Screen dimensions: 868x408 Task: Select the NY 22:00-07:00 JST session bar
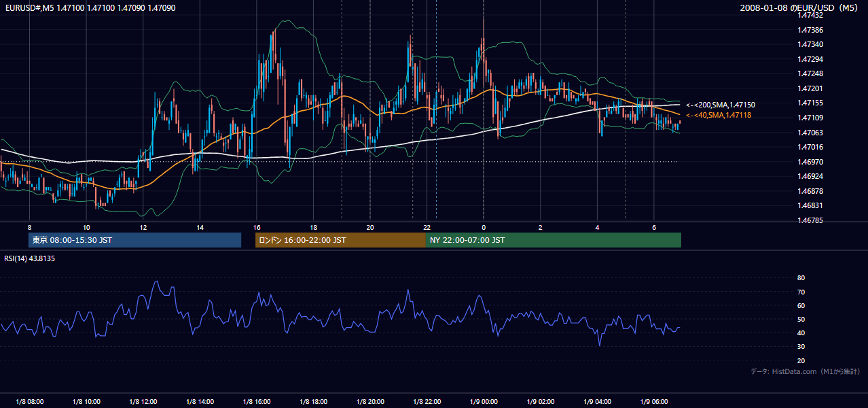[x=554, y=240]
